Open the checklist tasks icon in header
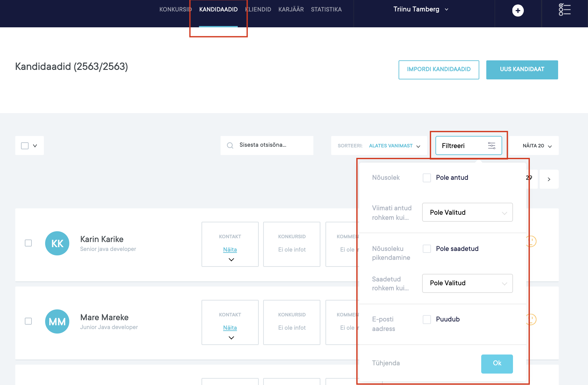Image resolution: width=588 pixels, height=385 pixels. pos(564,10)
